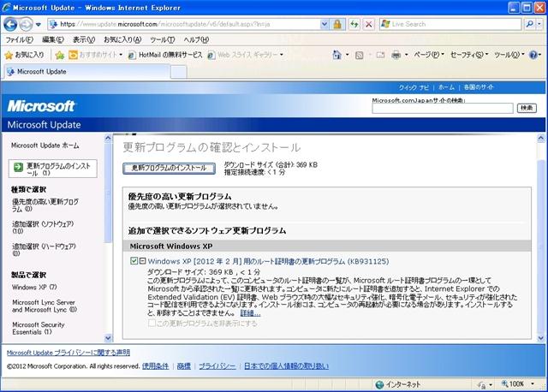The image size is (548, 392).
Task: Open HotMail の無料サービス favorite link
Action: coord(165,55)
